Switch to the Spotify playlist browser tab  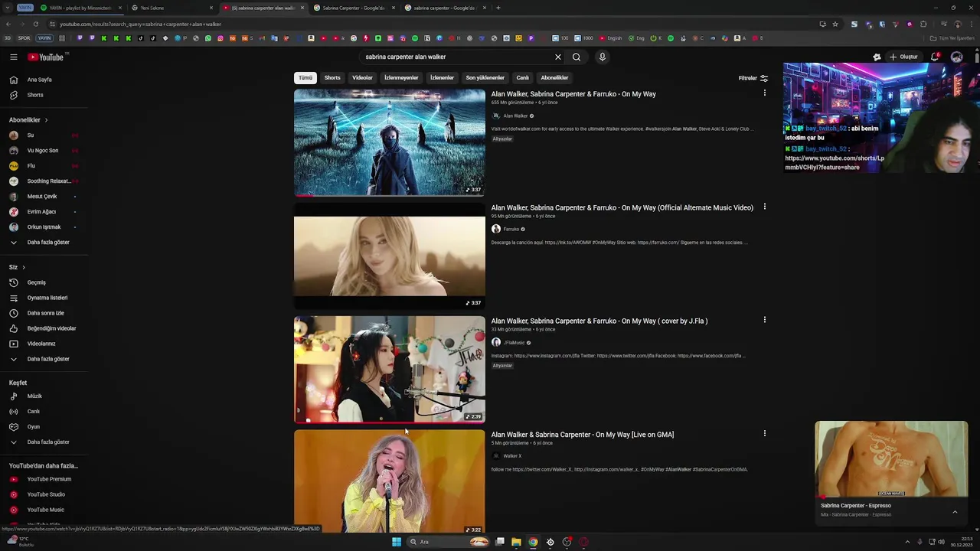point(80,8)
